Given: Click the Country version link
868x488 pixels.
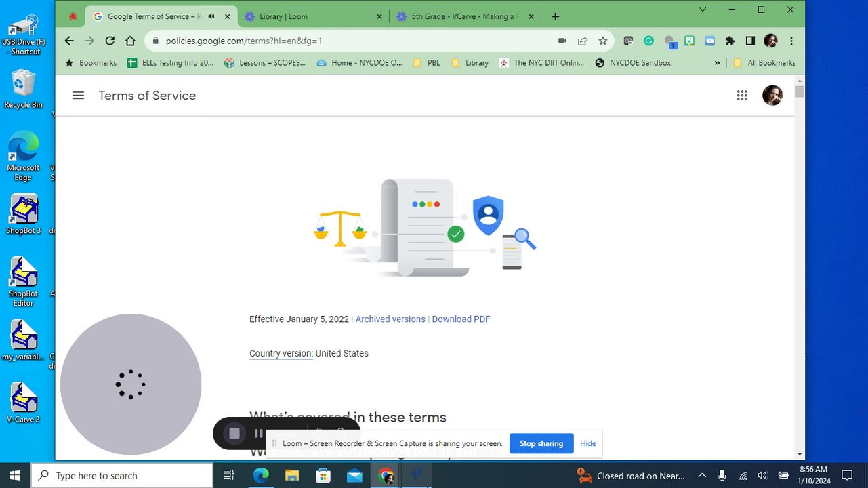Looking at the screenshot, I should 281,353.
